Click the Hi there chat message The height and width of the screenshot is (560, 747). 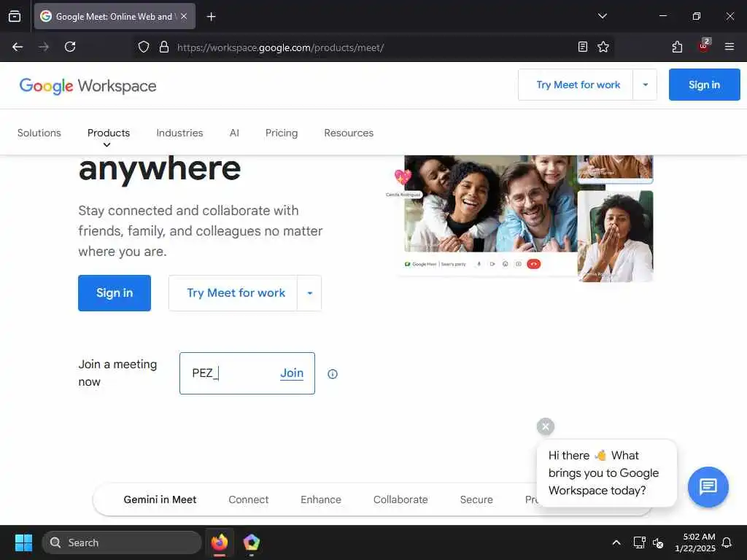606,472
